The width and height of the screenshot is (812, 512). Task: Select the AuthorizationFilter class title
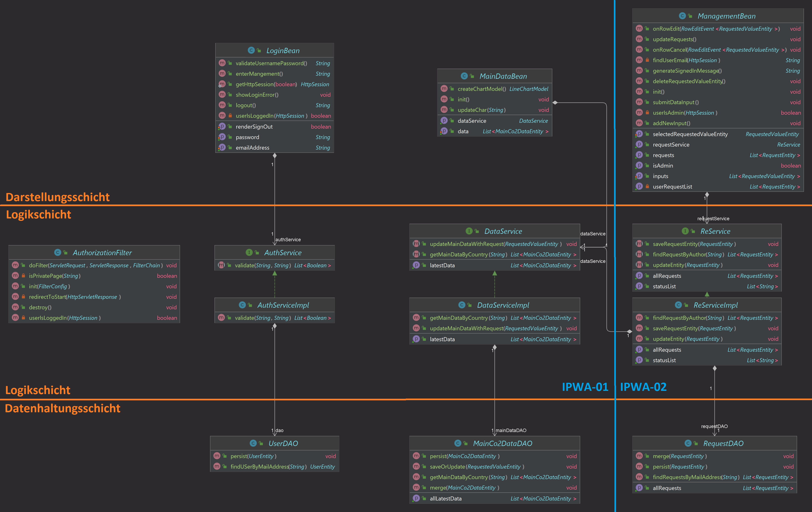pos(102,252)
